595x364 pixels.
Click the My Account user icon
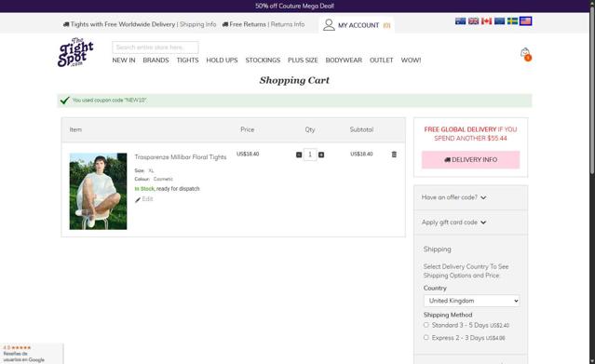(329, 25)
